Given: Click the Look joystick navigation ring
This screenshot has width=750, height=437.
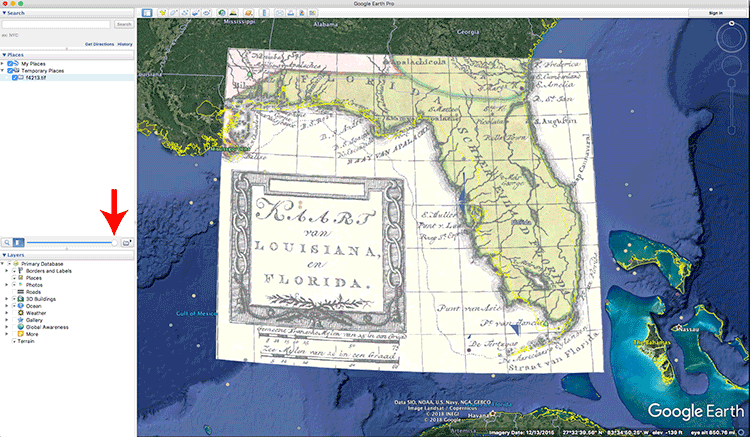Looking at the screenshot, I should coord(731,38).
